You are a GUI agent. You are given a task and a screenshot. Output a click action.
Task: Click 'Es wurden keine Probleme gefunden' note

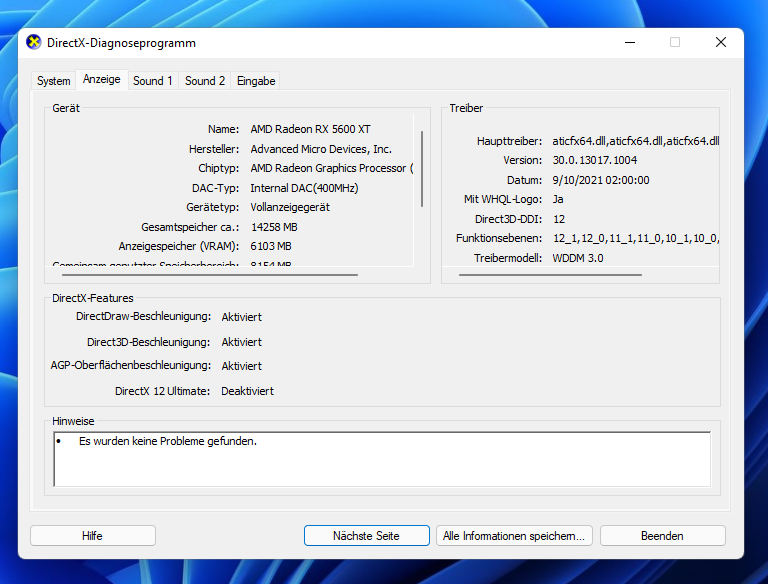point(168,441)
